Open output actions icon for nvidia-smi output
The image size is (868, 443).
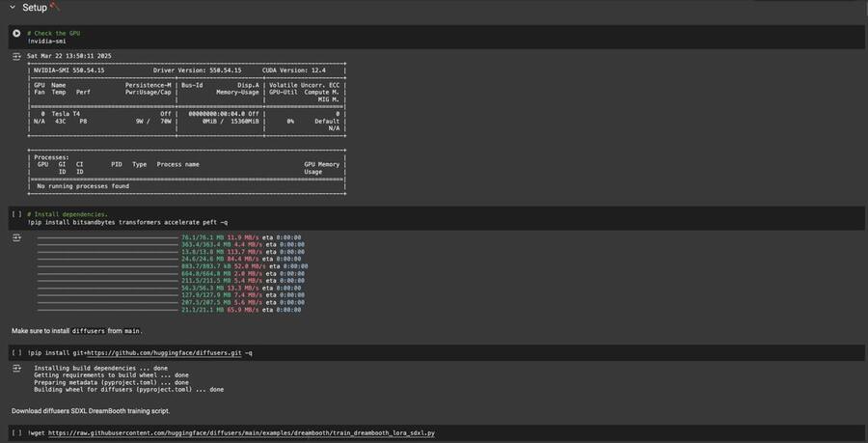(16, 57)
